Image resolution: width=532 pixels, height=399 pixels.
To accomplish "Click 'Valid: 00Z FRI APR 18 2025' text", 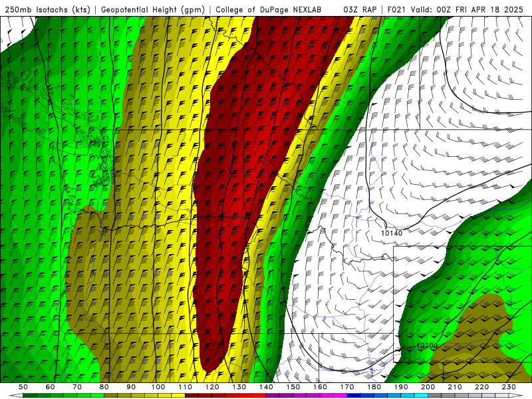I will [x=467, y=10].
